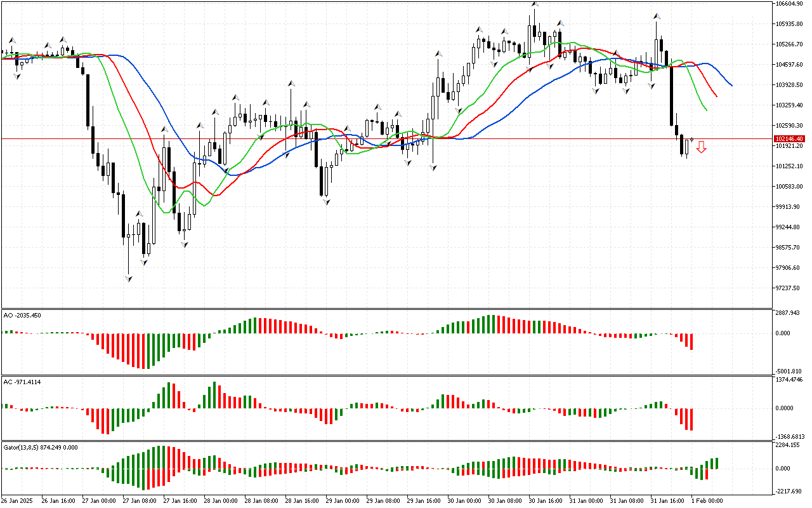This screenshot has width=812, height=508.
Task: Click the Gator scale maximum 2284.155
Action: (x=788, y=445)
